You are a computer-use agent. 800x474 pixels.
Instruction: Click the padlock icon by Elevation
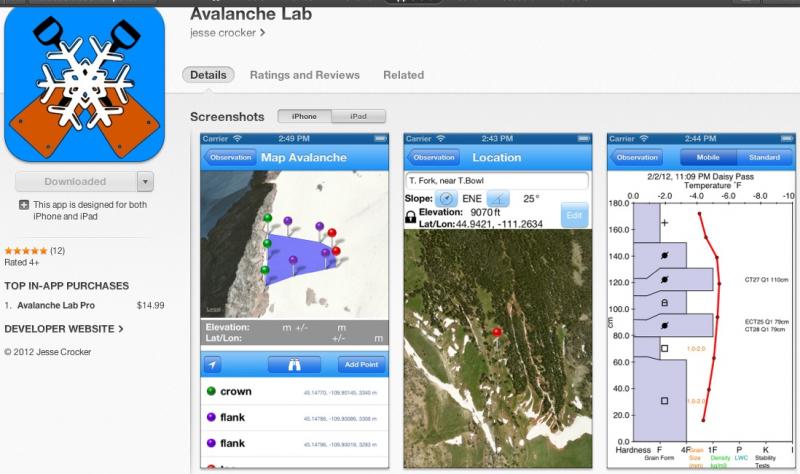pyautogui.click(x=411, y=217)
